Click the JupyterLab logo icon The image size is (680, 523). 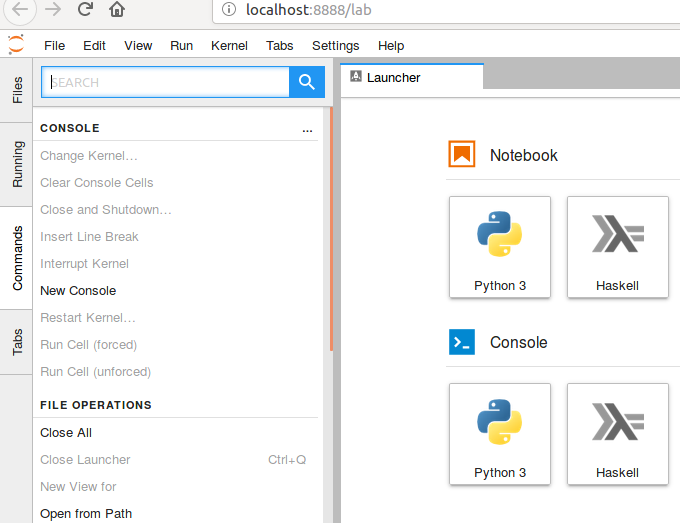point(16,44)
